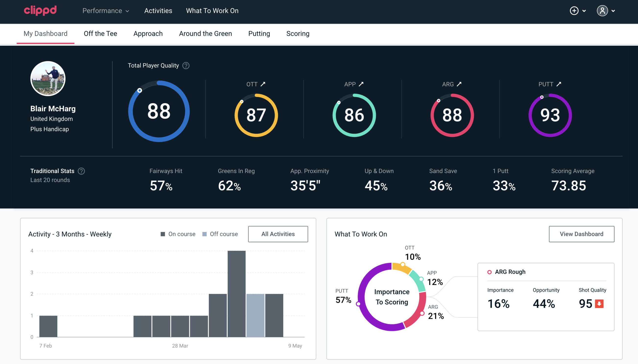Switch to the Putting tab
This screenshot has width=638, height=364.
(x=259, y=33)
